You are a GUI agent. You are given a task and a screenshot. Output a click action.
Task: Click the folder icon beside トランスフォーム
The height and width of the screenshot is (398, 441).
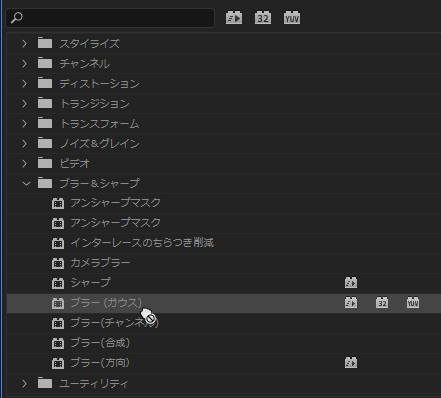[45, 123]
